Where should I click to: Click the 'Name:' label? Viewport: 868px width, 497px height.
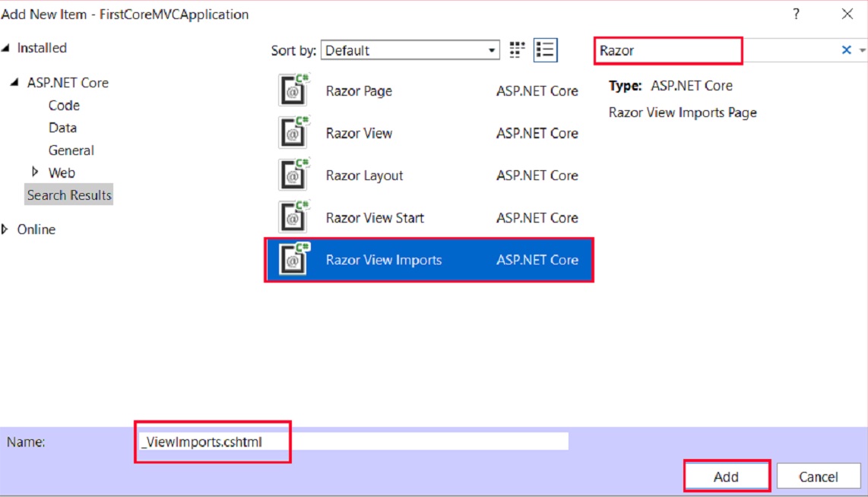pos(26,442)
